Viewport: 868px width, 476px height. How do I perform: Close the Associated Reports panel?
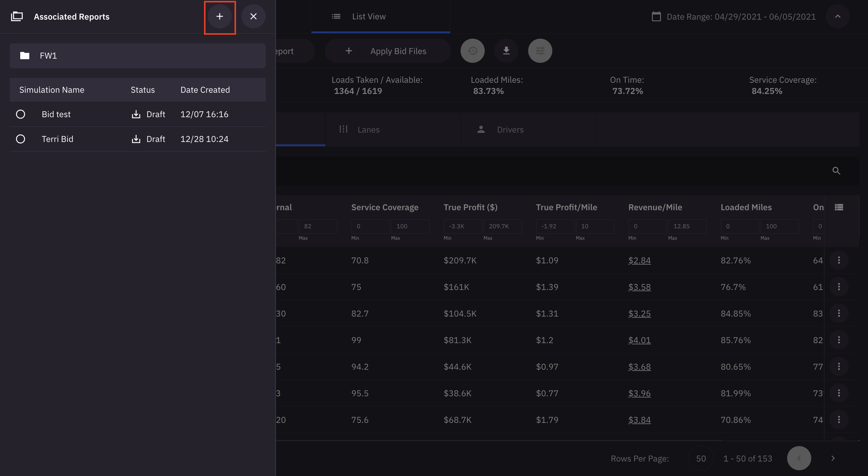254,17
